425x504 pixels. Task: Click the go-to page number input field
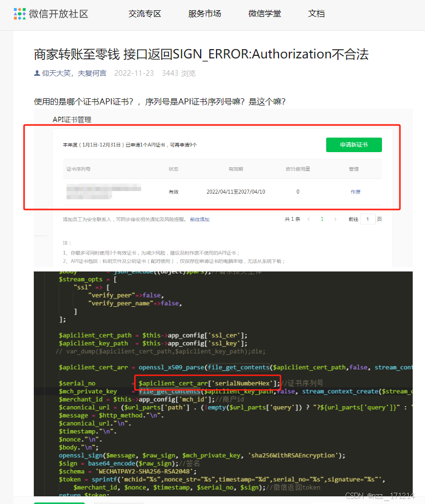pyautogui.click(x=368, y=219)
